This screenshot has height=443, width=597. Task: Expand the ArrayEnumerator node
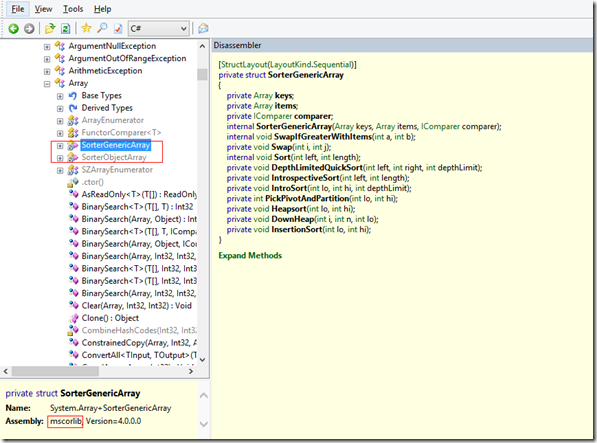(60, 121)
